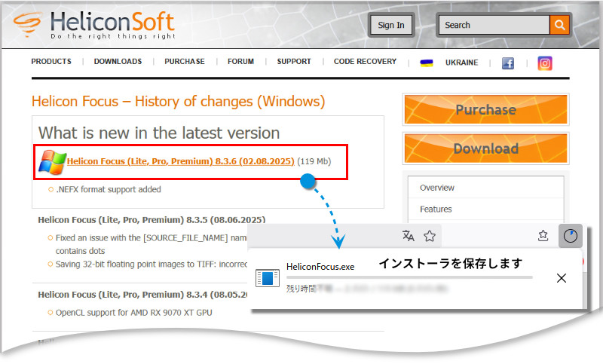Viewport: 603px width, 364px height.
Task: Click the Sign In button
Action: pyautogui.click(x=391, y=25)
